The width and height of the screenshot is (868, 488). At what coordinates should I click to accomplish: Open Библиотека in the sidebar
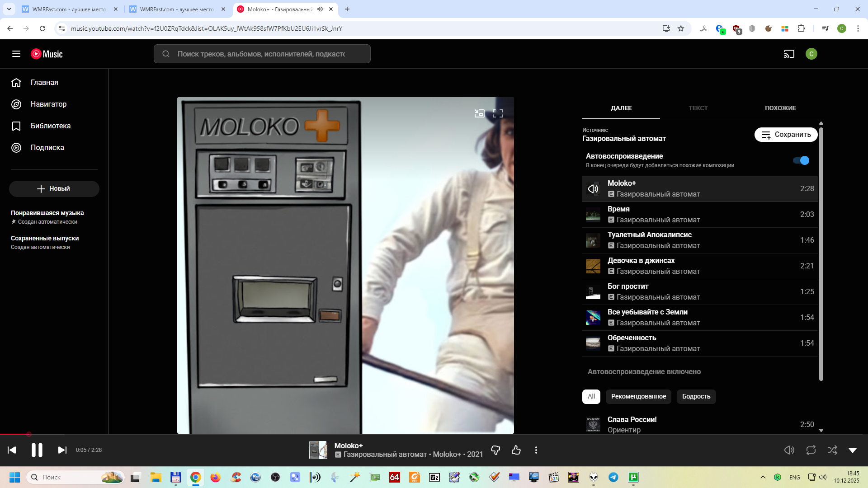coord(50,126)
